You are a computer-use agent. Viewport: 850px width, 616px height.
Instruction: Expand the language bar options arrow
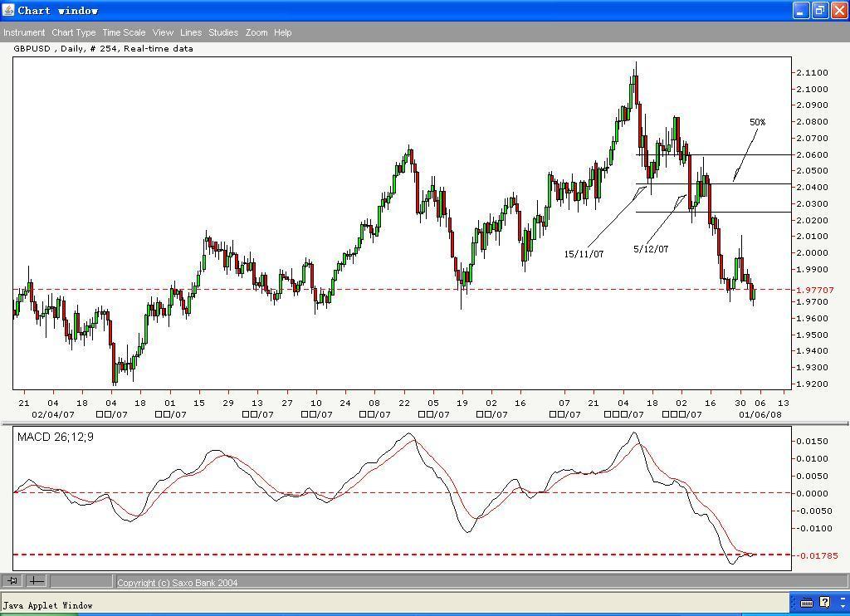tap(843, 606)
